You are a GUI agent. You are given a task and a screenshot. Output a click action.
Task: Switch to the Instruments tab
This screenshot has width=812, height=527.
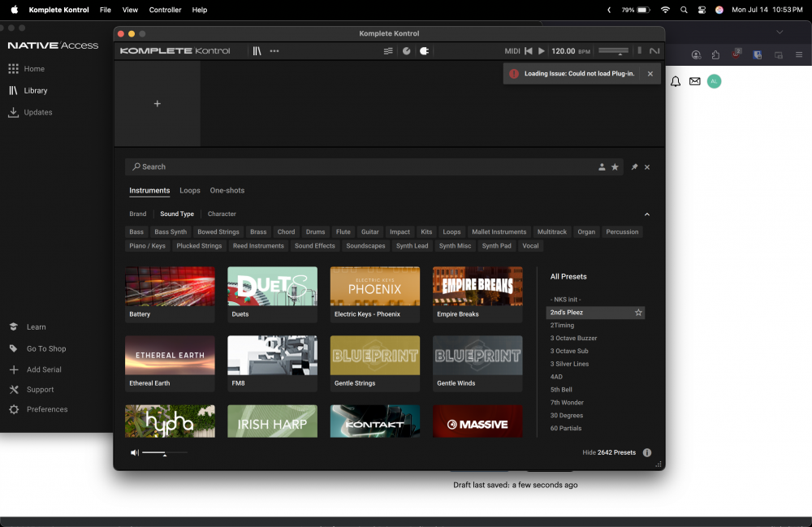click(149, 191)
